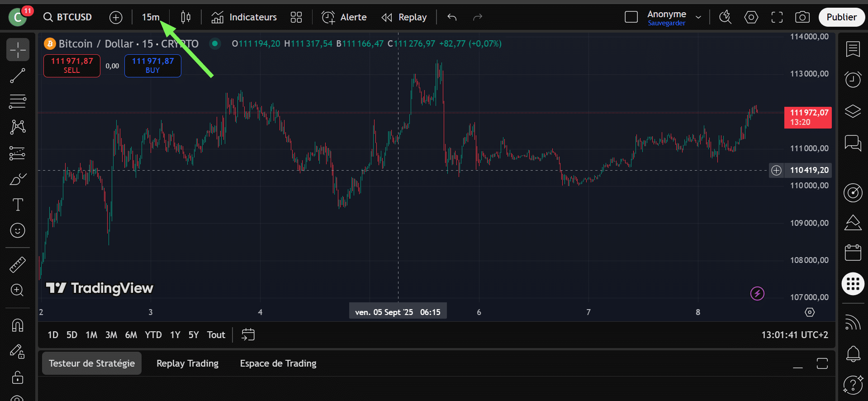This screenshot has width=868, height=401.
Task: Open the emoji icons tool
Action: click(18, 230)
